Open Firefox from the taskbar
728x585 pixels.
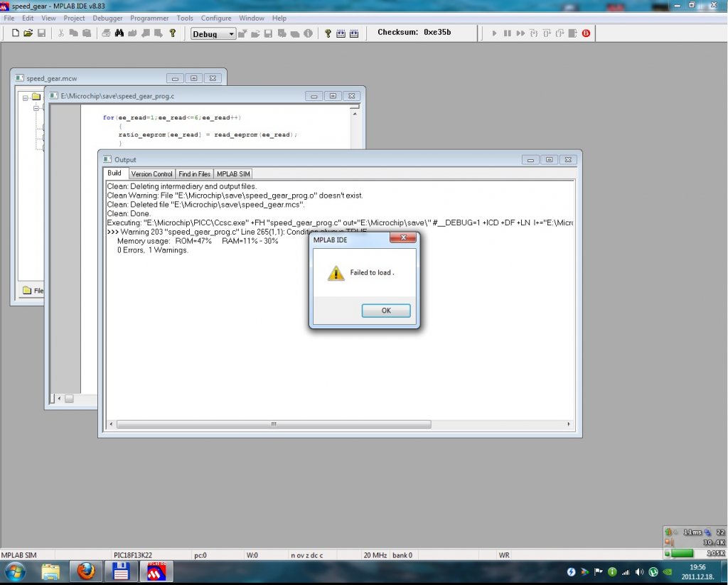[86, 571]
